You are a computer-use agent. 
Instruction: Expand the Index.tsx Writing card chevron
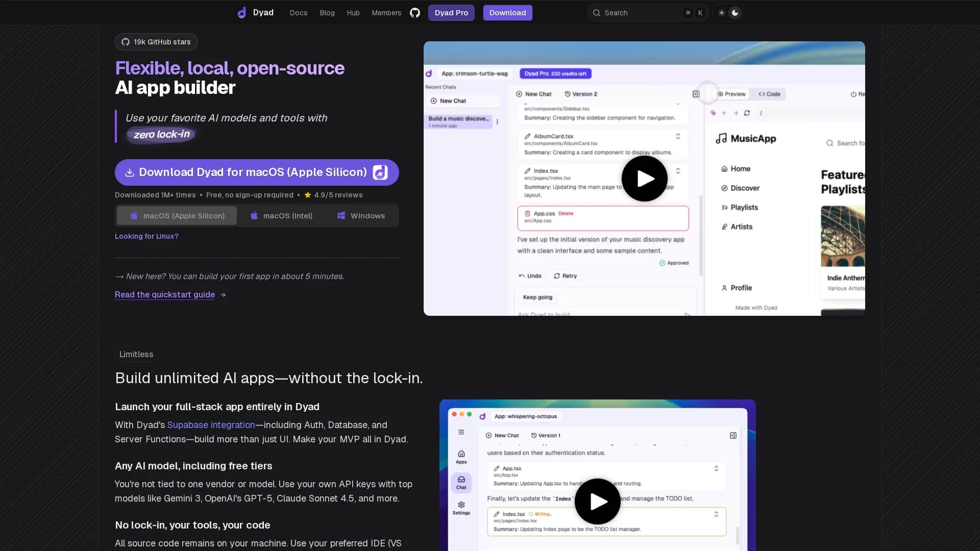(716, 514)
